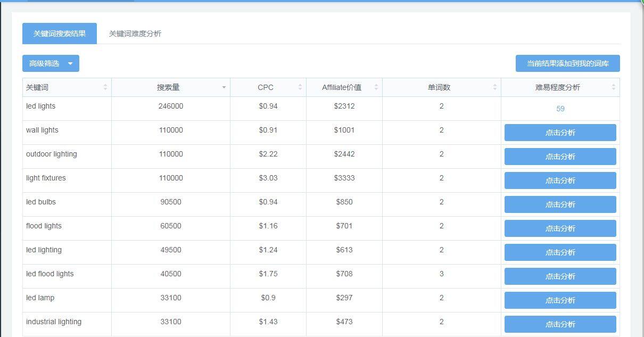Click the sort icon in 难易程度分析 header
This screenshot has height=337, width=644.
tap(614, 87)
